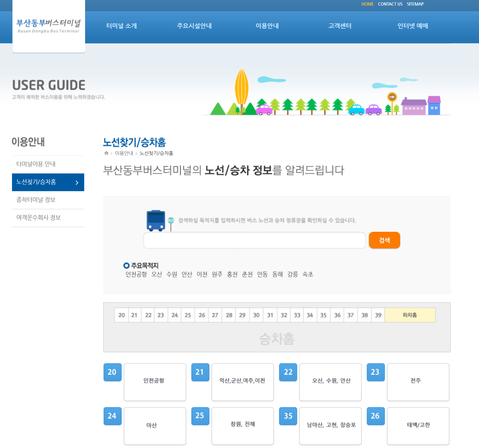This screenshot has width=479, height=448.
Task: Open 종착터미널 정보 in the sidebar
Action: click(x=36, y=200)
